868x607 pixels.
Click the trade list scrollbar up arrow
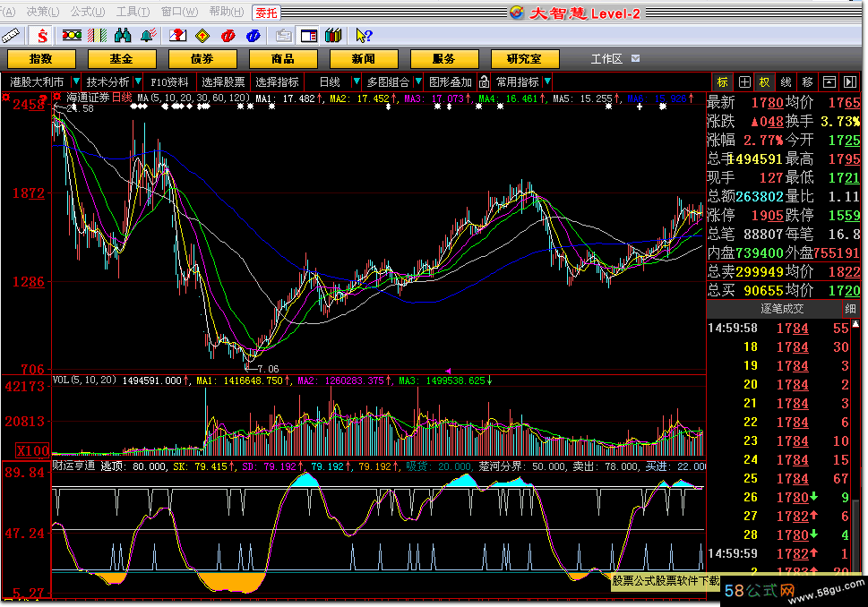coord(855,324)
